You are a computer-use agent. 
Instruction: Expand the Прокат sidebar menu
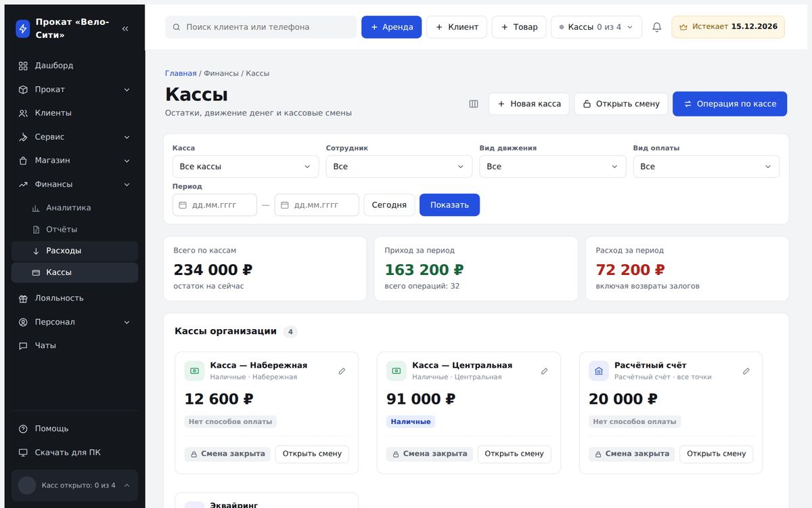tap(74, 89)
